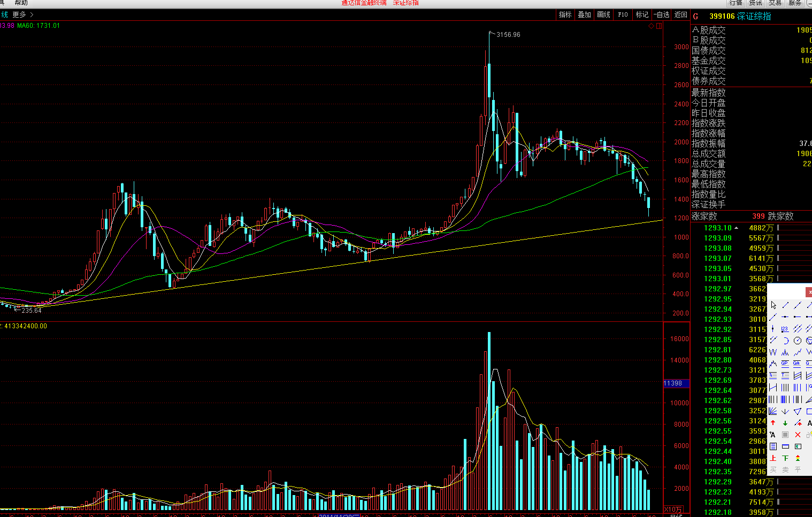
Task: Select the Gann fan angle tool
Action: (773, 411)
